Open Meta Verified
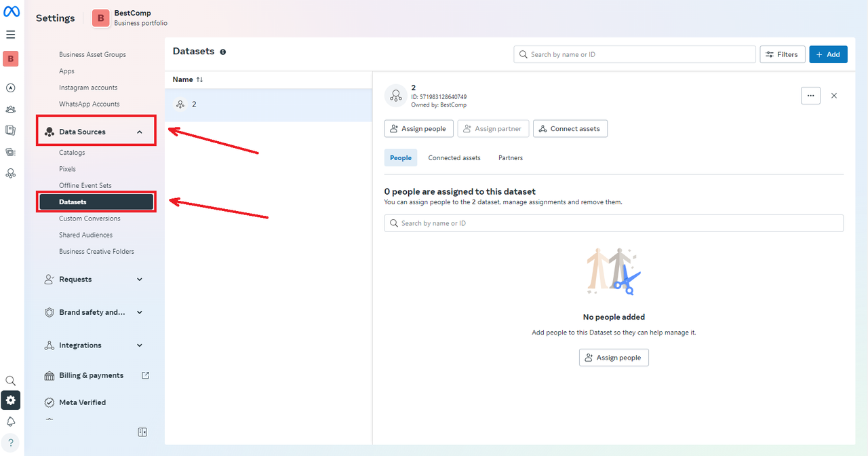The width and height of the screenshot is (868, 456). pyautogui.click(x=83, y=402)
